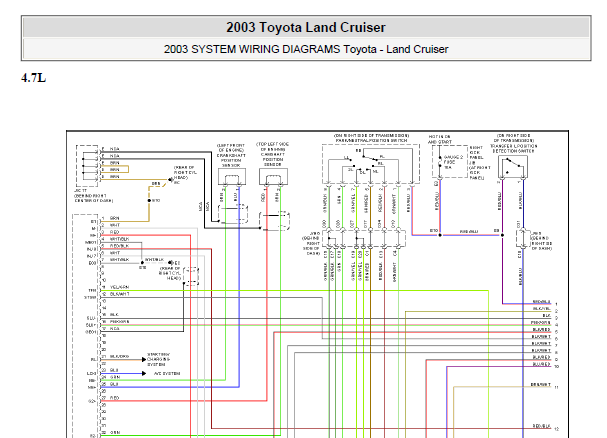The height and width of the screenshot is (438, 607).
Task: Click the 'BRN/WHT' label at right connector 11
Action: [541, 385]
